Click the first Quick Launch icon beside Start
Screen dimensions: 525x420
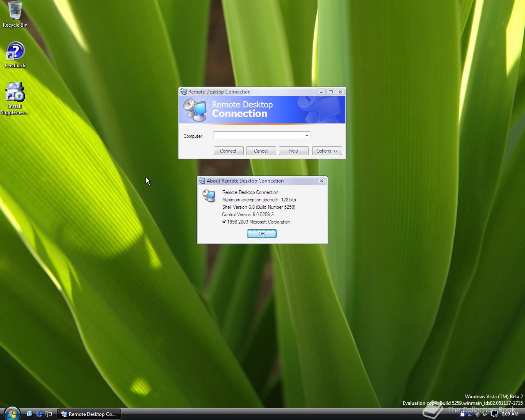pyautogui.click(x=29, y=414)
